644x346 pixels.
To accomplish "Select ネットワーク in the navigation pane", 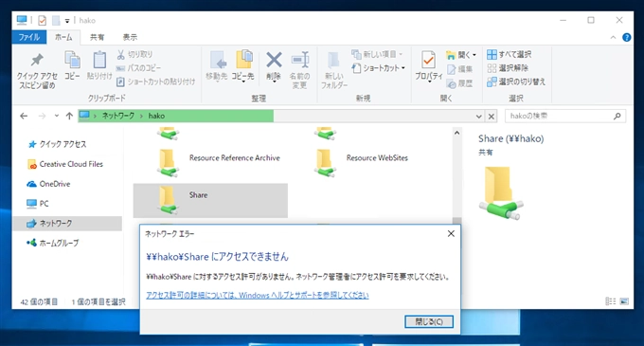I will click(x=67, y=223).
